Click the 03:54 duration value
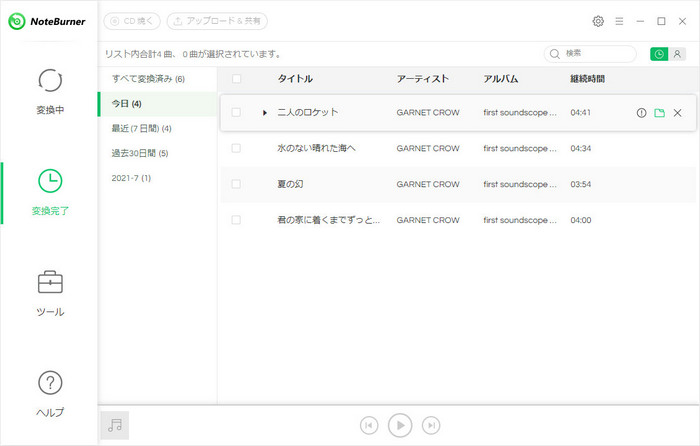This screenshot has height=446, width=700. pyautogui.click(x=581, y=184)
